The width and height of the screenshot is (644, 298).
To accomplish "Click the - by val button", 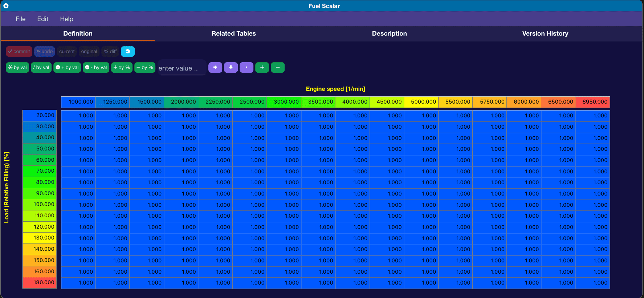I will (x=96, y=67).
